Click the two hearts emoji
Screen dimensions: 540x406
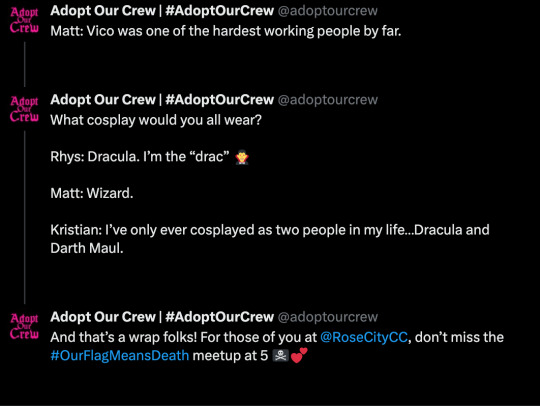click(299, 355)
